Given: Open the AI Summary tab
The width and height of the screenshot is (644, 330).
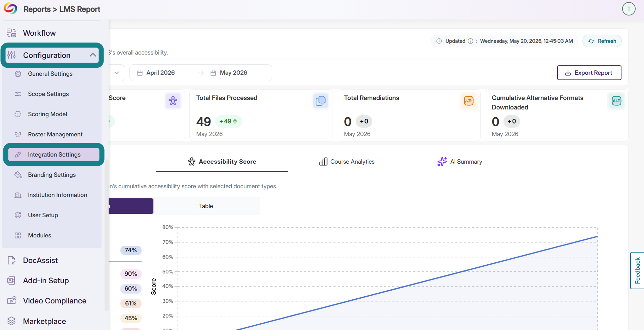Looking at the screenshot, I should click(459, 162).
